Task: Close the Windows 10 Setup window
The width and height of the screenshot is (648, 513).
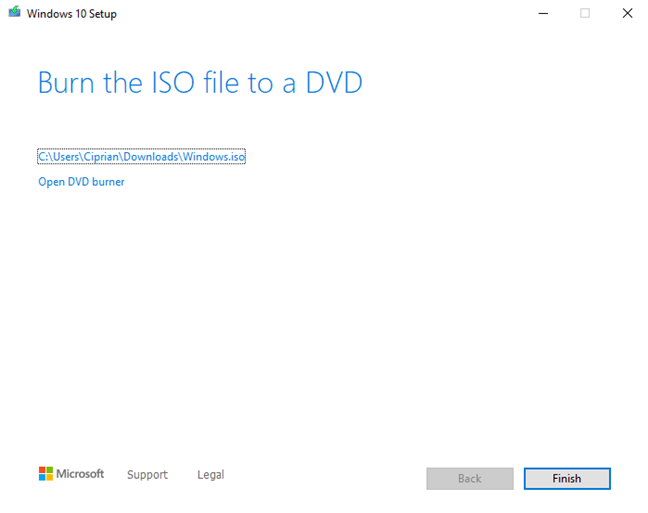Action: (x=627, y=13)
